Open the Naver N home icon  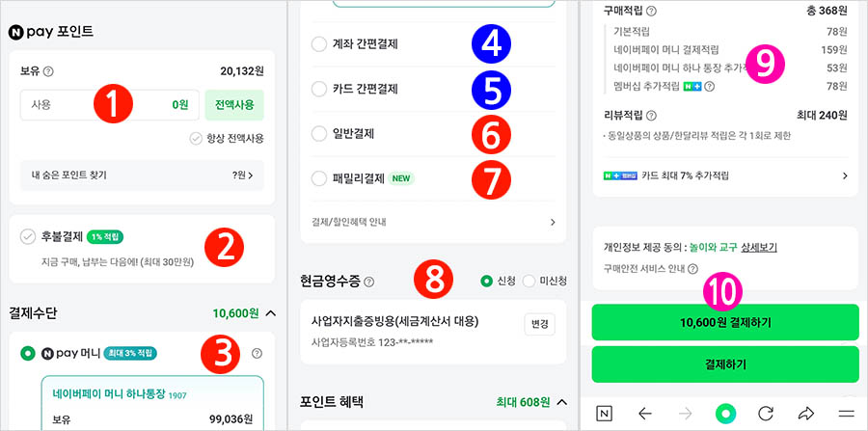click(x=604, y=414)
